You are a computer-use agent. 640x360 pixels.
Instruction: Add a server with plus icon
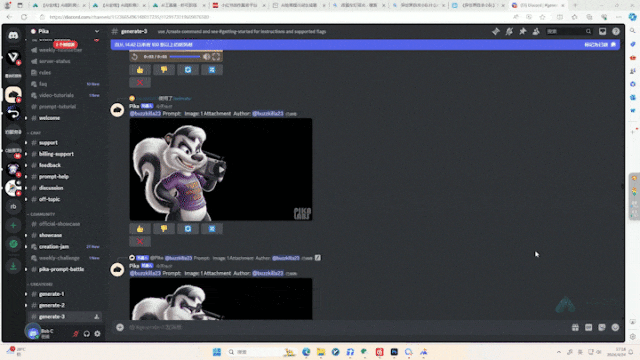coord(13,225)
